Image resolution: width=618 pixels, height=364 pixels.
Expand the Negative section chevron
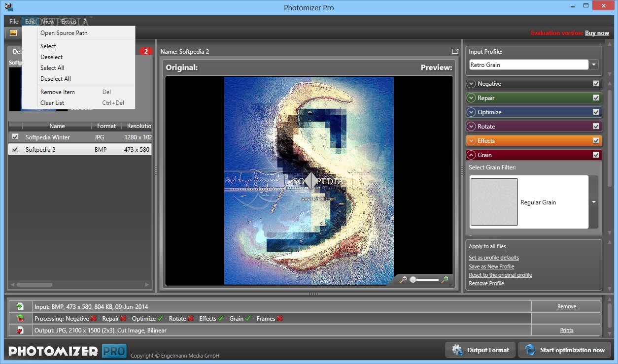[x=472, y=84]
